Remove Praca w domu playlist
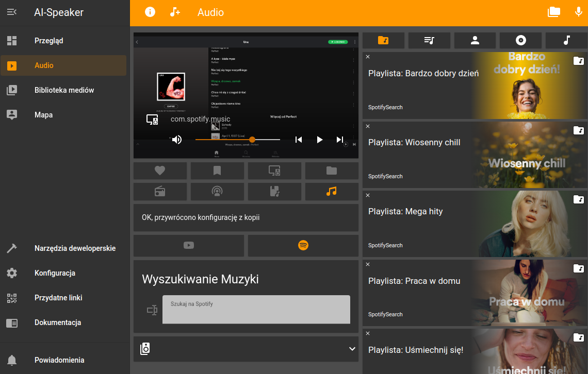The image size is (588, 374). tap(368, 264)
